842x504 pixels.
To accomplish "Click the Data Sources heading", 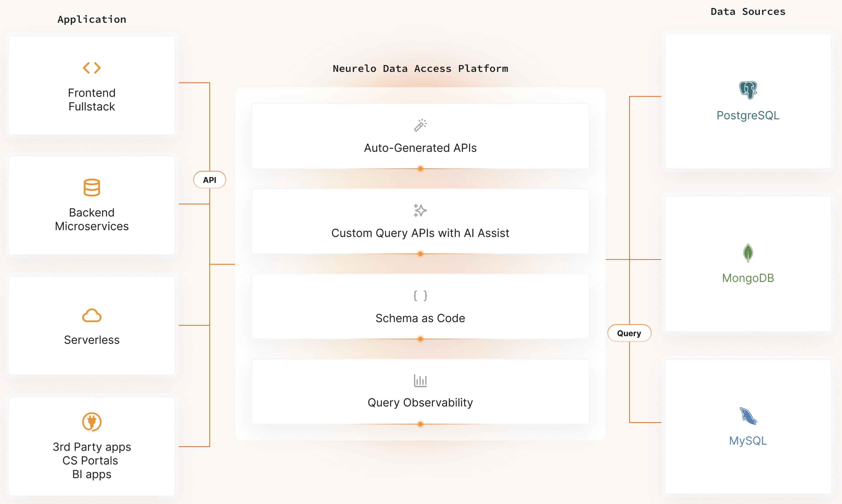I will [x=748, y=12].
